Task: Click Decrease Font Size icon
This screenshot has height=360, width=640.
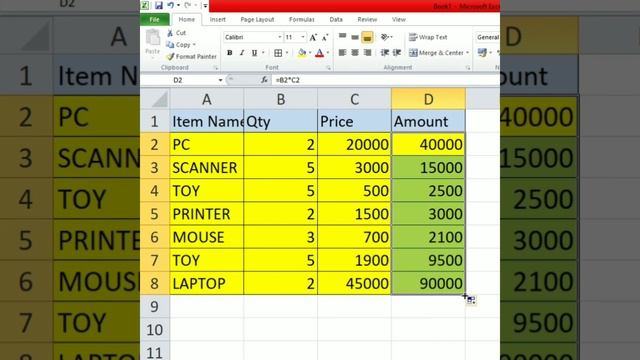Action: coord(325,38)
